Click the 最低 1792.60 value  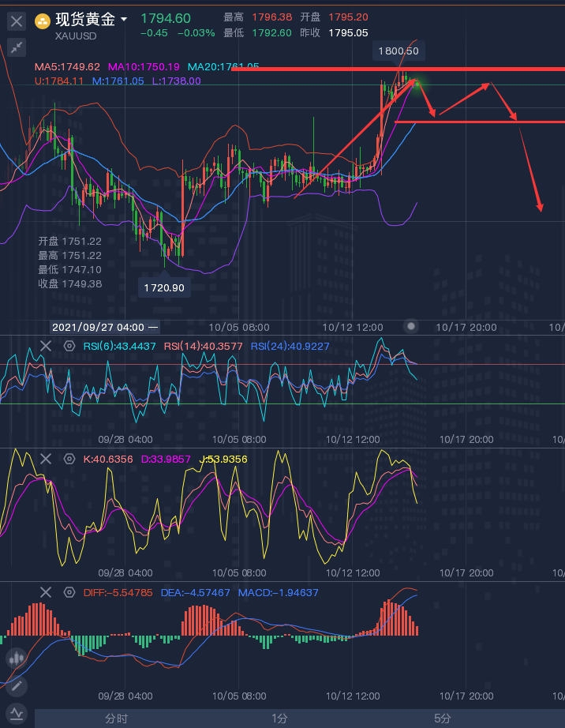point(271,33)
